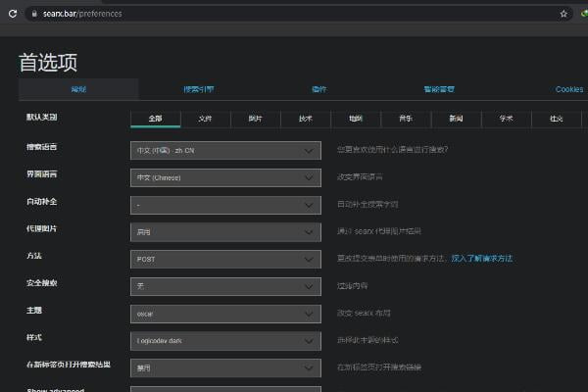Toggle the 地图 default category
The width and height of the screenshot is (588, 392).
coord(356,119)
